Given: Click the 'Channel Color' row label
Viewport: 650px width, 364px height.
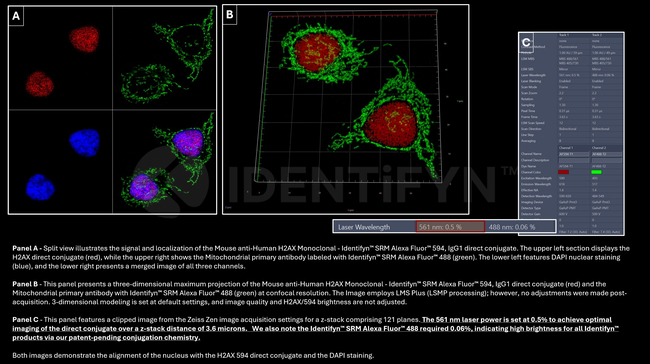Looking at the screenshot, I should point(531,172).
